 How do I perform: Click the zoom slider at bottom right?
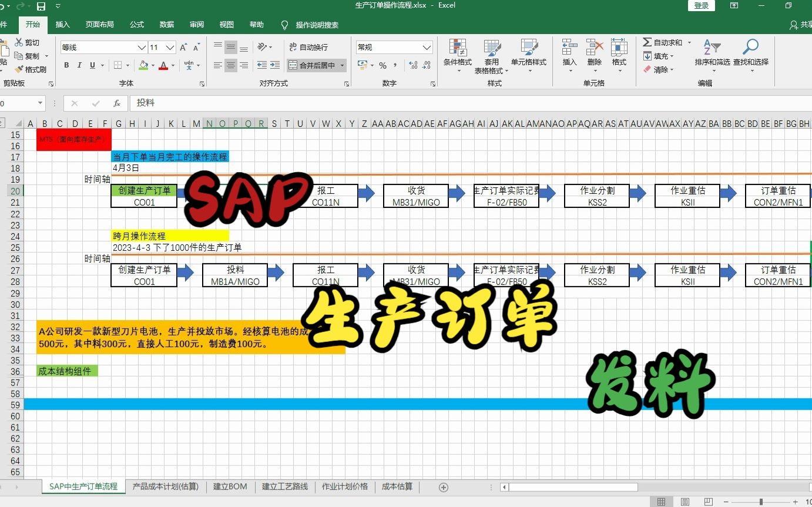click(761, 502)
